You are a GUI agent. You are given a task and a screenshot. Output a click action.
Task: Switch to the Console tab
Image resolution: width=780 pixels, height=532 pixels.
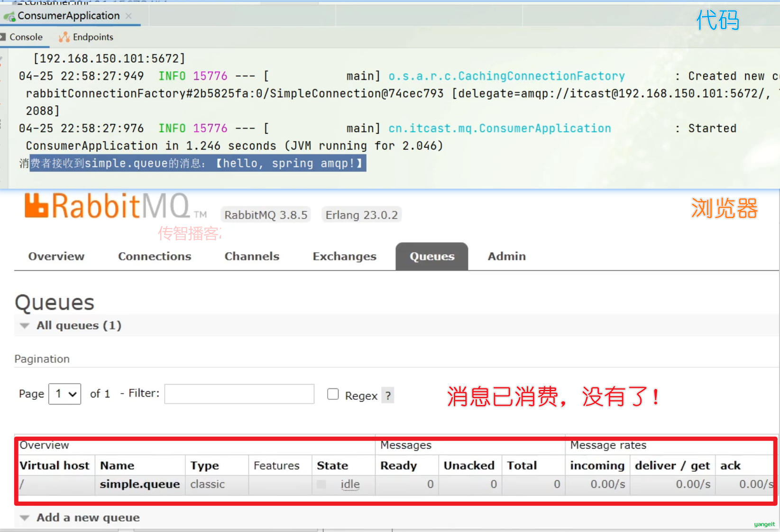coord(26,37)
